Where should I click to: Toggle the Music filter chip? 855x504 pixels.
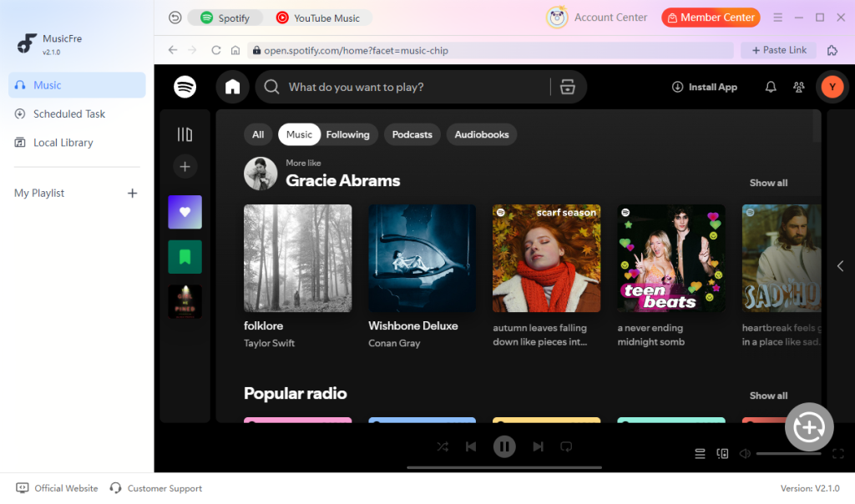click(299, 134)
